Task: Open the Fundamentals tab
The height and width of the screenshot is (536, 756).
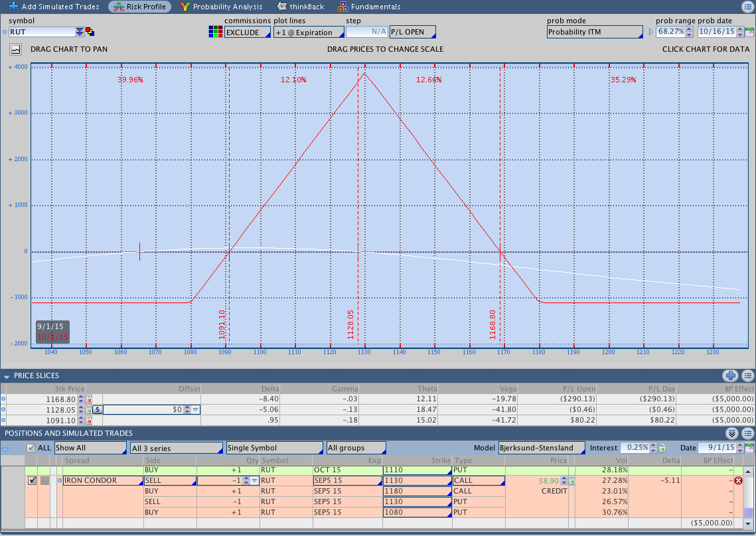Action: pos(369,7)
